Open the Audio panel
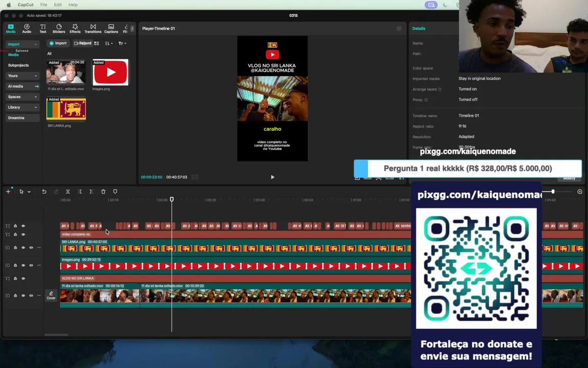 [27, 29]
